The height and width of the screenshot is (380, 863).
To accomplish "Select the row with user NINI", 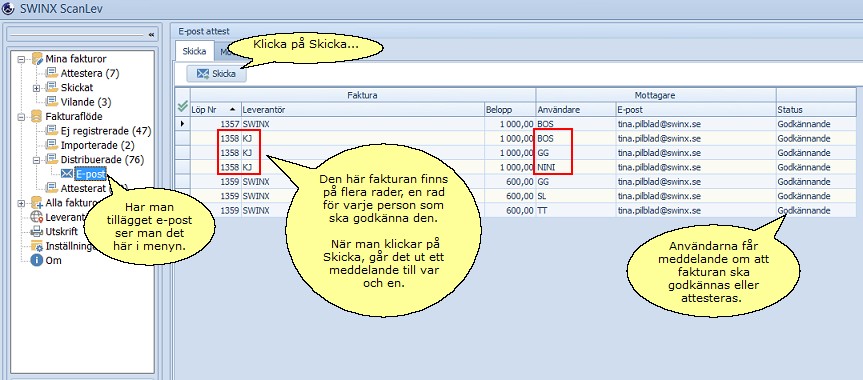I will 515,167.
